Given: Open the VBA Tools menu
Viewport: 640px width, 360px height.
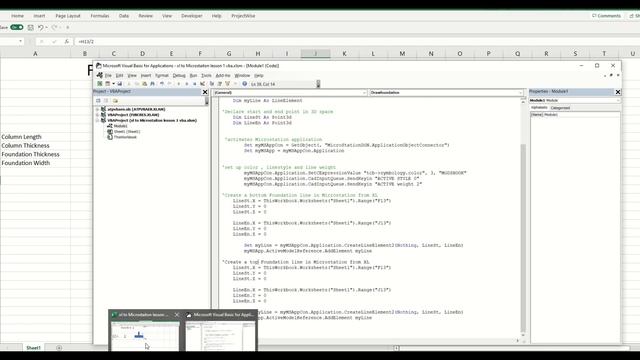Looking at the screenshot, I should [207, 76].
